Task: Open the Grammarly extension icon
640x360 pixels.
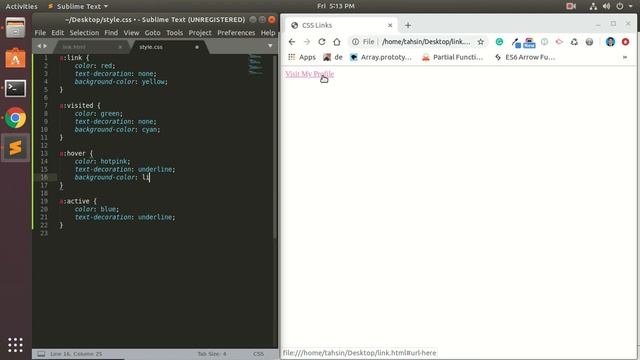Action: [499, 42]
